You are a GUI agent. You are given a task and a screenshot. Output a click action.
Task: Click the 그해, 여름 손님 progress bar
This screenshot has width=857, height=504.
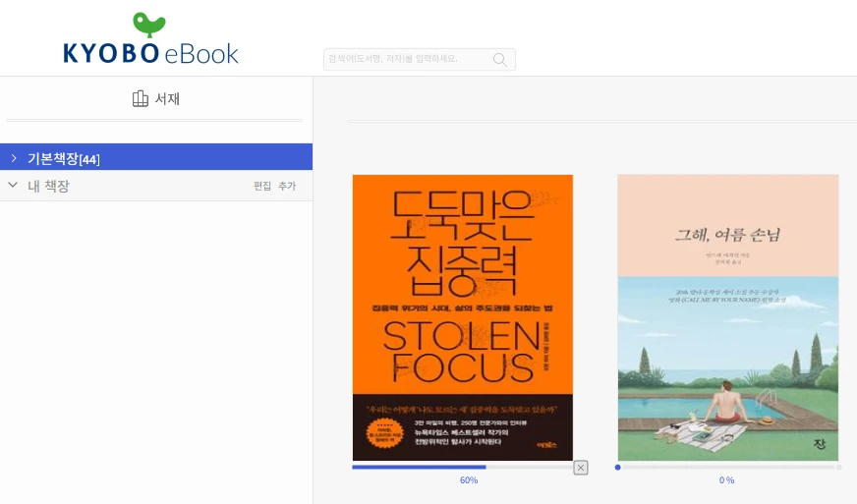(728, 468)
